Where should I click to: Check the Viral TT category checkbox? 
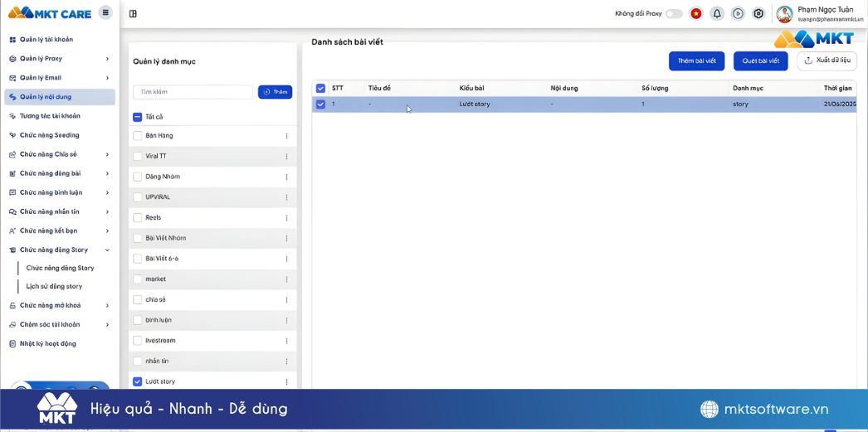click(x=138, y=156)
